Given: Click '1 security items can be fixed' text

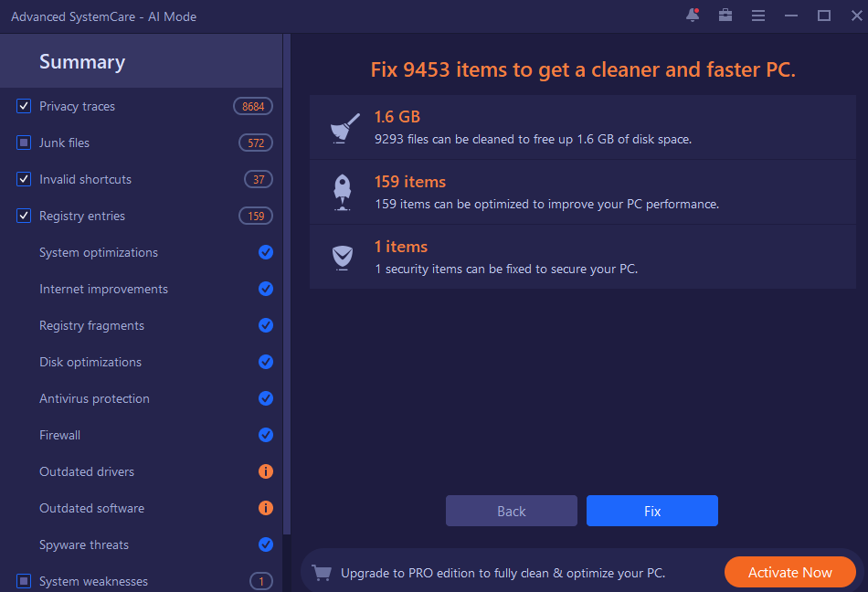Looking at the screenshot, I should [506, 269].
